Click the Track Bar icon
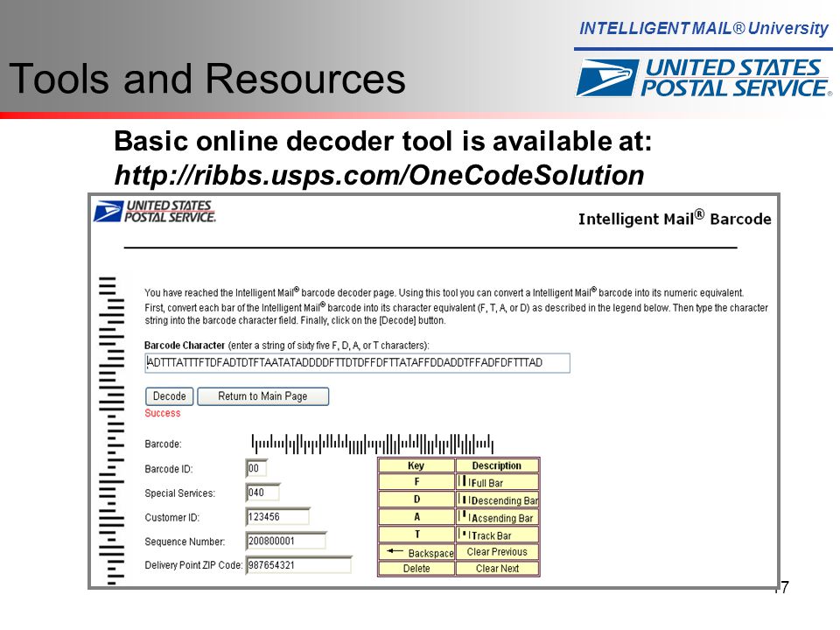This screenshot has width=840, height=630. [463, 534]
